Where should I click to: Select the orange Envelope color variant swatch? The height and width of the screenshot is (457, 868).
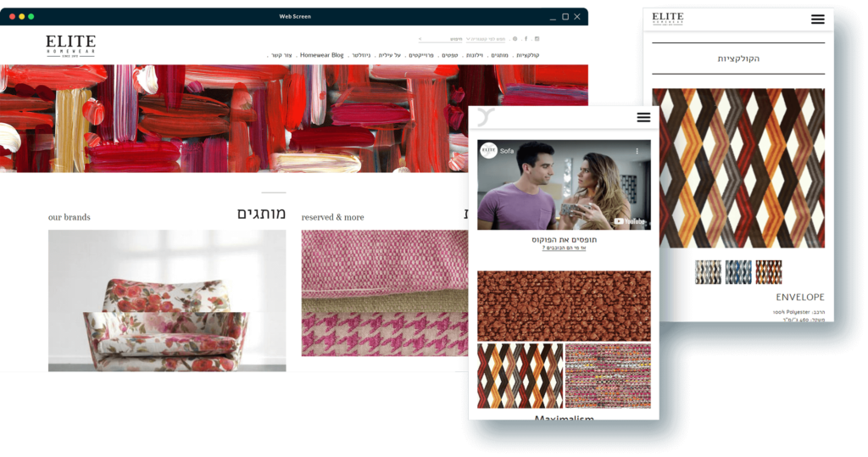pyautogui.click(x=769, y=272)
